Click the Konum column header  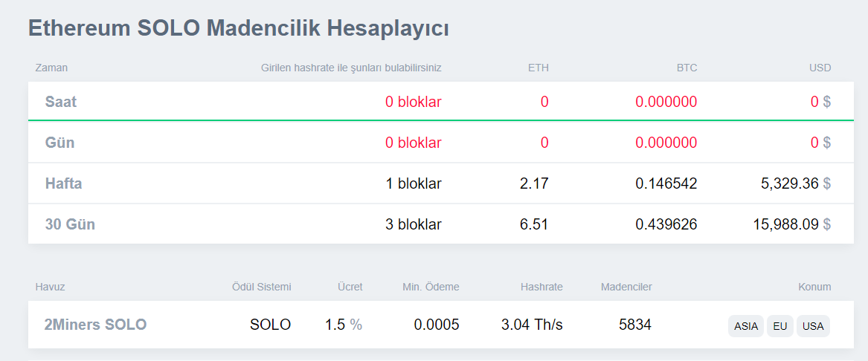click(814, 287)
